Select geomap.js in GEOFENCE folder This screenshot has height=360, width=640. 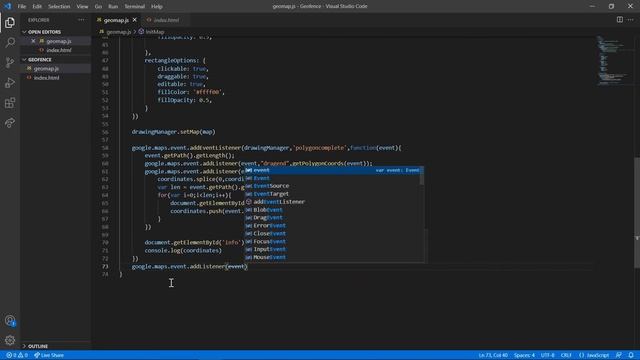[46, 69]
